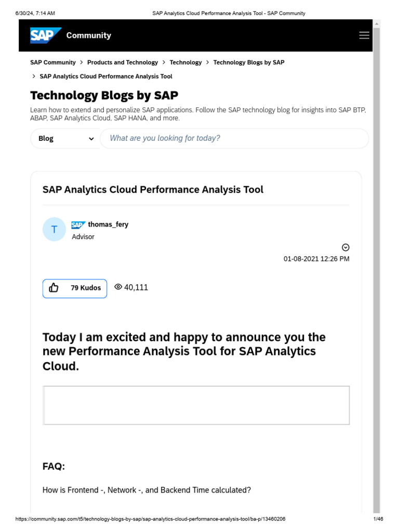Click the Community header text

89,35
